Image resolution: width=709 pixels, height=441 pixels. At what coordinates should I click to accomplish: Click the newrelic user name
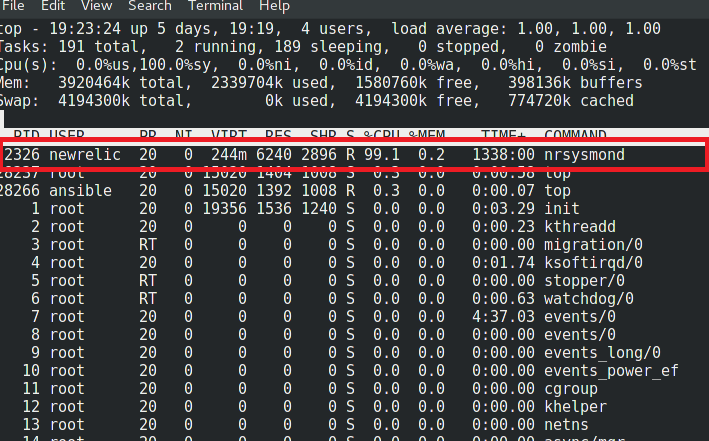pos(85,155)
